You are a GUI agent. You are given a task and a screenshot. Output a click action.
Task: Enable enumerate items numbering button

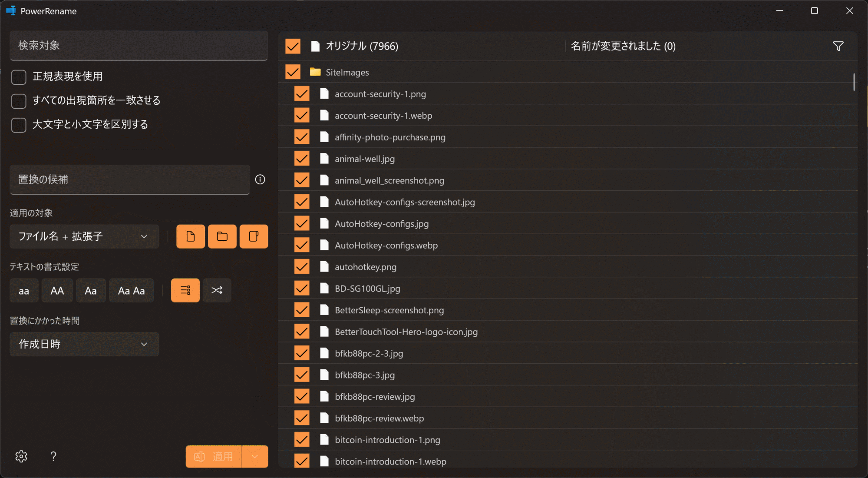coord(185,290)
